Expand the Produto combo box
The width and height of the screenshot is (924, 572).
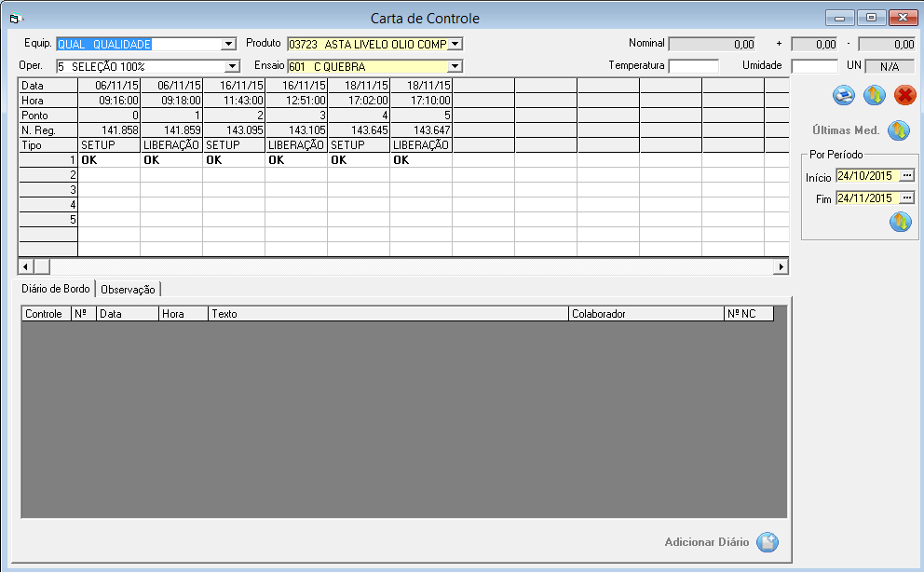pyautogui.click(x=455, y=44)
